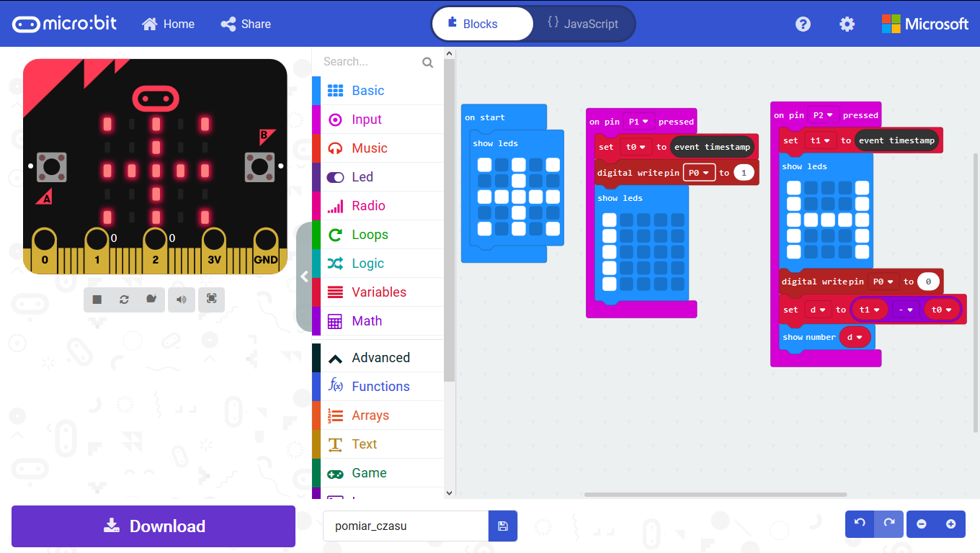Open the Music blocks category
The image size is (980, 553).
[x=378, y=148]
